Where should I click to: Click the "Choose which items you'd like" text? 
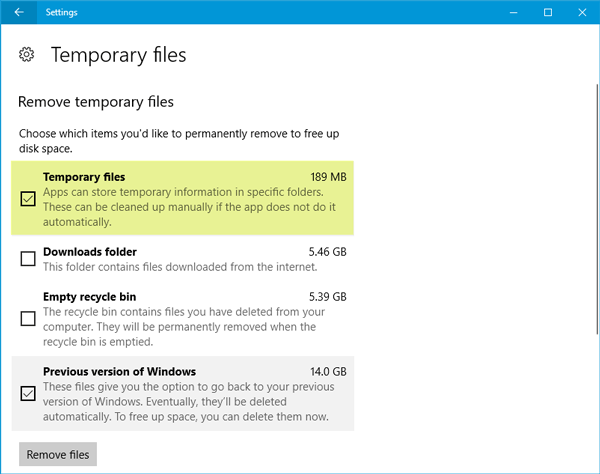tap(179, 141)
